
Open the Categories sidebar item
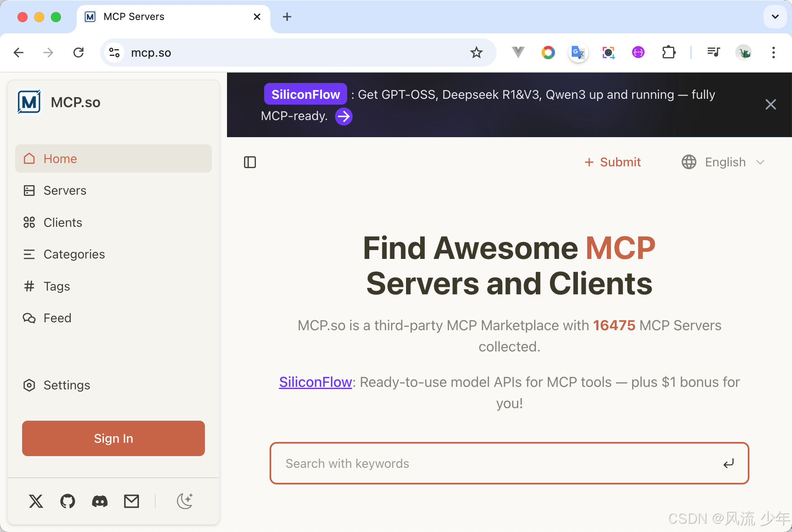pos(114,254)
